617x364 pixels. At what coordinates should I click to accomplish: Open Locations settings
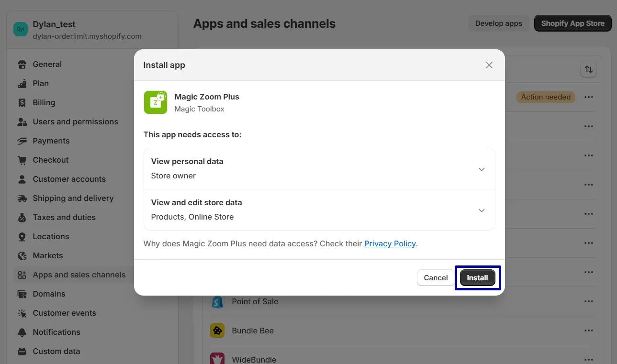(x=51, y=236)
